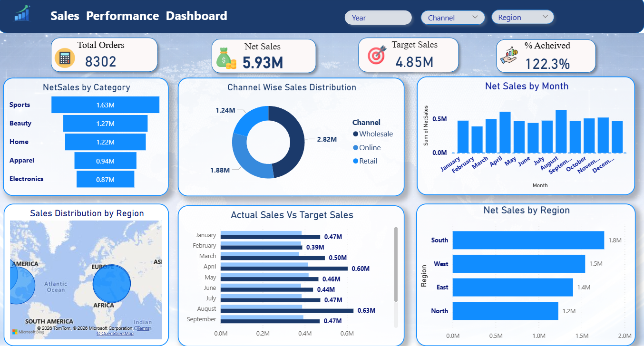The image size is (644, 346).
Task: Click the April 0.60M actual sales bar
Action: coord(284,269)
